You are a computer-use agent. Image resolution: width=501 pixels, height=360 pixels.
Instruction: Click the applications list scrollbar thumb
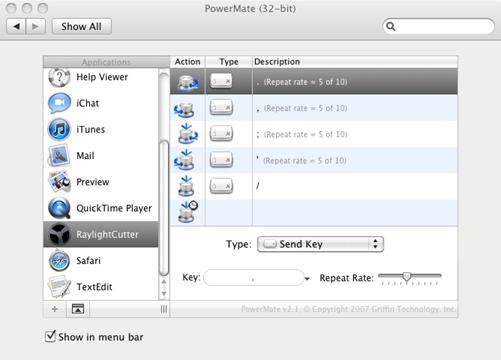pos(164,208)
